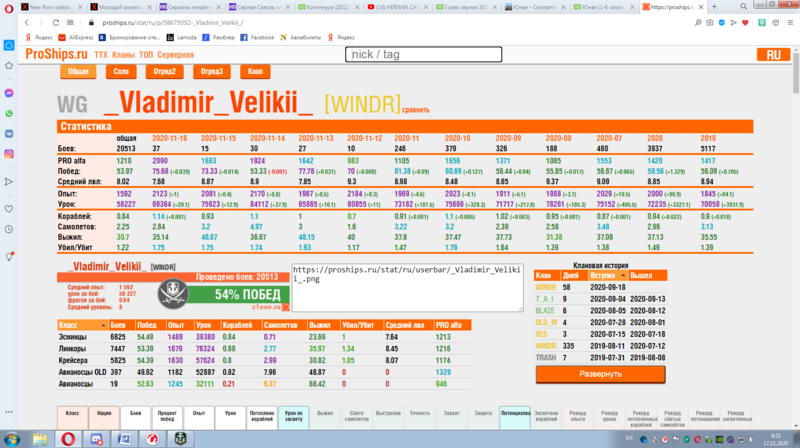Toggle Точность column filter
The height and width of the screenshot is (448, 800).
[420, 417]
